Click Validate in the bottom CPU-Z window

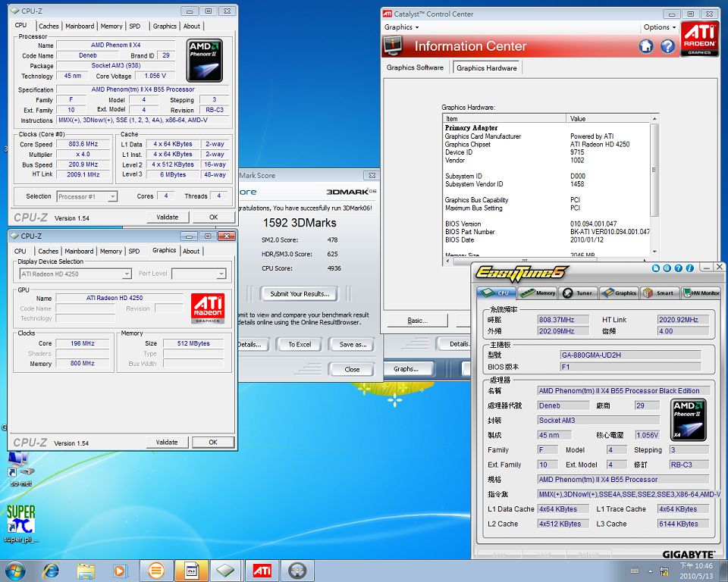point(167,443)
